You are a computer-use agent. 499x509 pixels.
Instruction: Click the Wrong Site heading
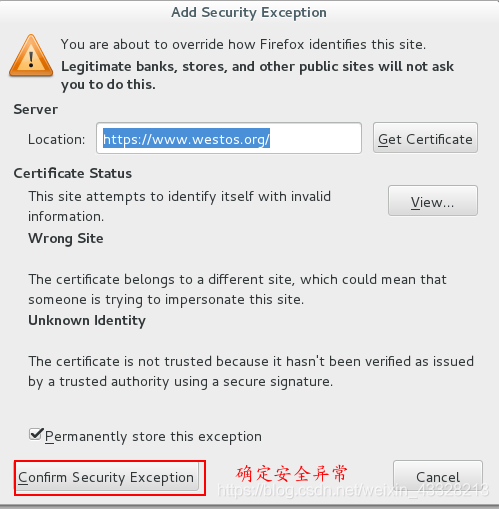pyautogui.click(x=66, y=239)
